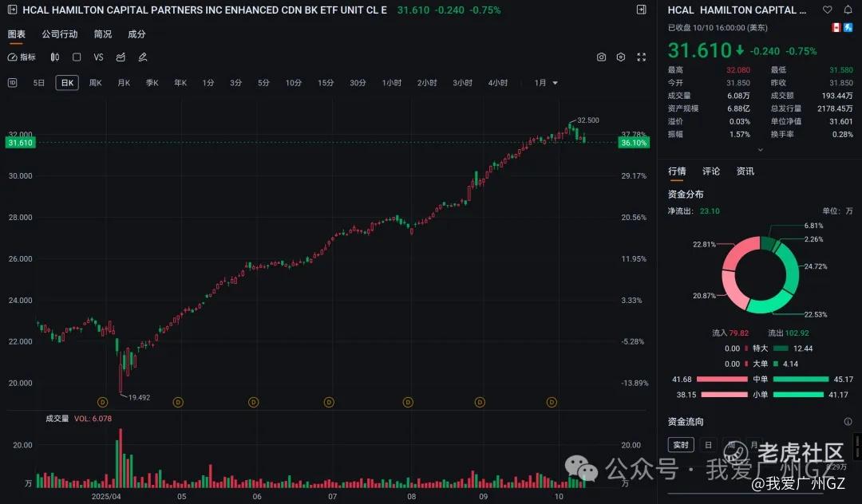This screenshot has width=862, height=504.
Task: Switch to the 5分 interval
Action: coord(264,83)
